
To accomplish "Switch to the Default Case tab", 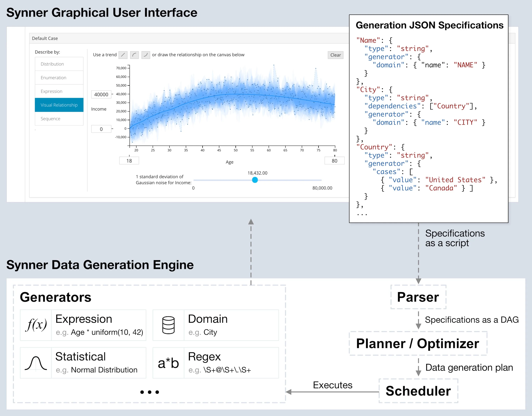I will tap(45, 38).
